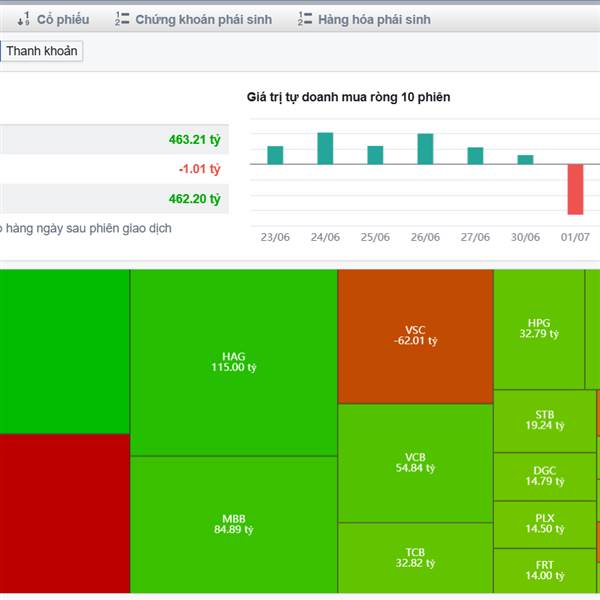Click the 26/06 axis label

425,237
